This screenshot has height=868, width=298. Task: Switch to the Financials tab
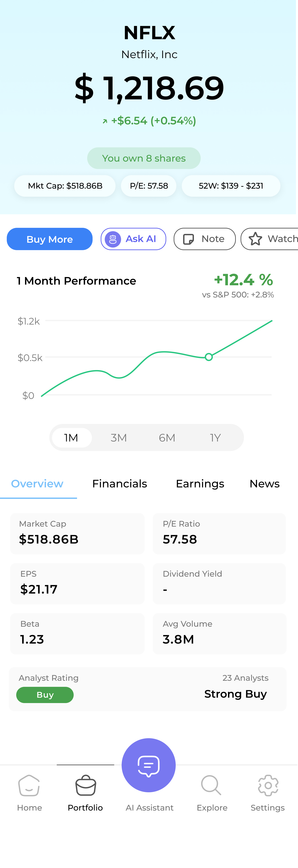pos(120,484)
